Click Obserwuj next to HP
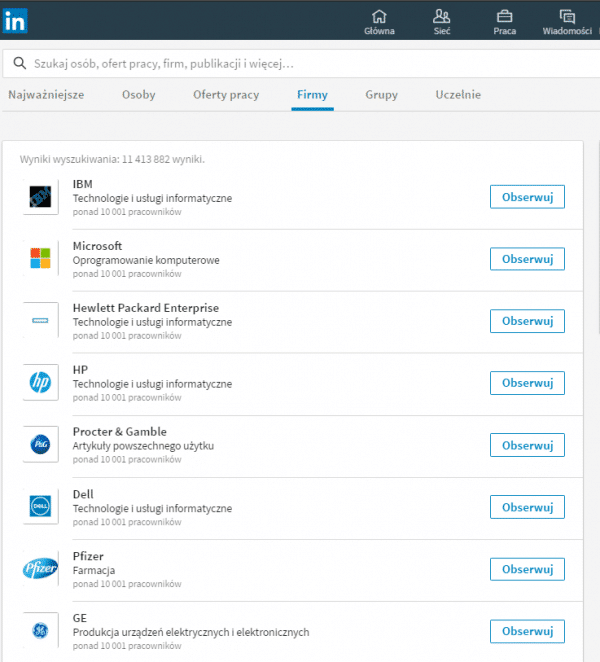This screenshot has width=600, height=662. [x=527, y=383]
